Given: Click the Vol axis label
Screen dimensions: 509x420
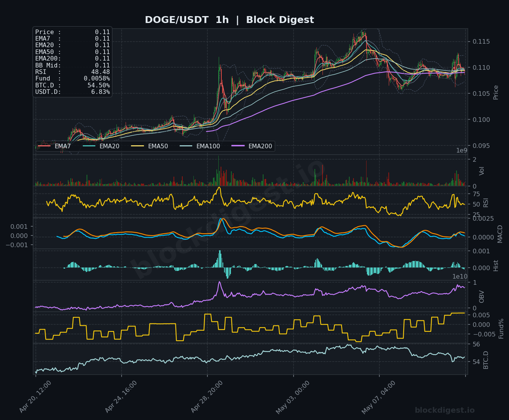Looking at the screenshot, I should pos(482,171).
